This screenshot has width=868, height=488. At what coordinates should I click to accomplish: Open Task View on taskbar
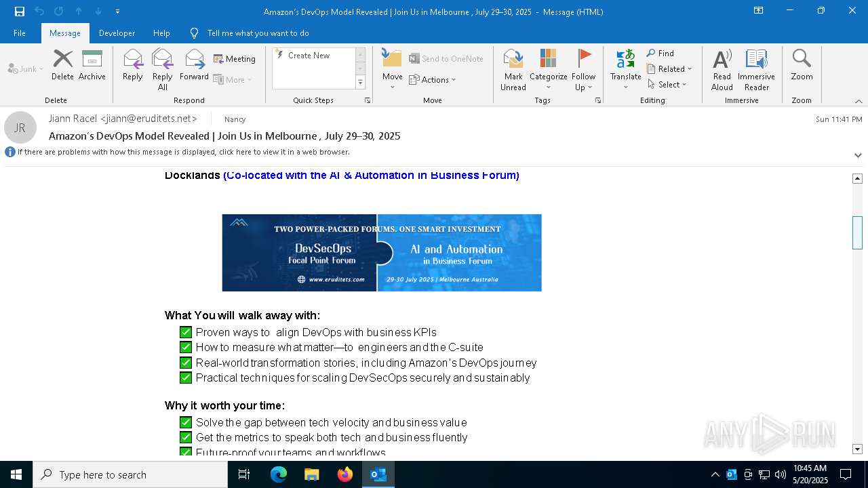click(x=244, y=474)
